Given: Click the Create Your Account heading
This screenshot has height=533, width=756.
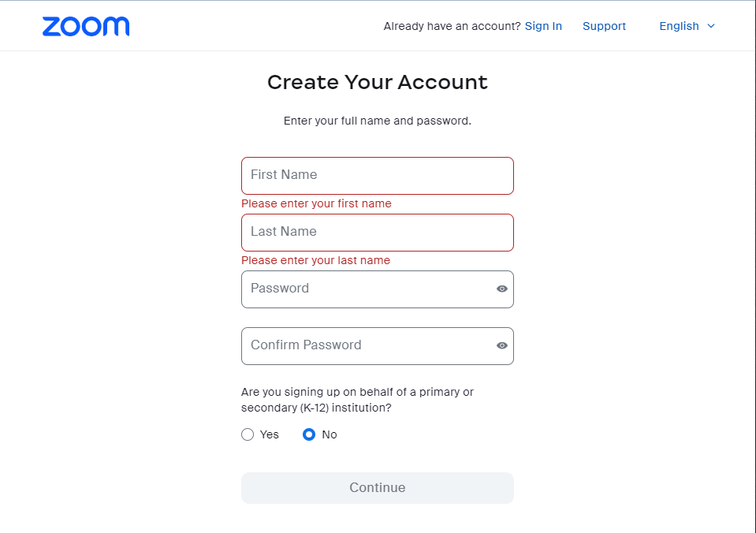Looking at the screenshot, I should click(x=378, y=82).
